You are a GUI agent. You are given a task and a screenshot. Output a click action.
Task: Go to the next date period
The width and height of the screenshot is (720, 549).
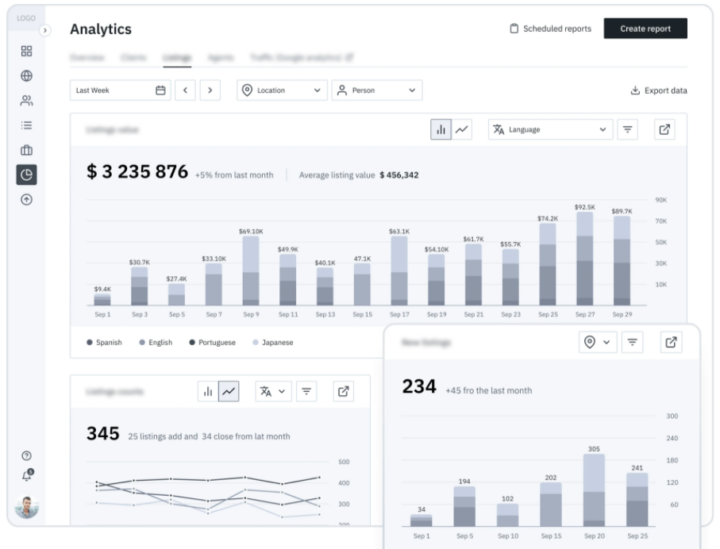coord(210,90)
